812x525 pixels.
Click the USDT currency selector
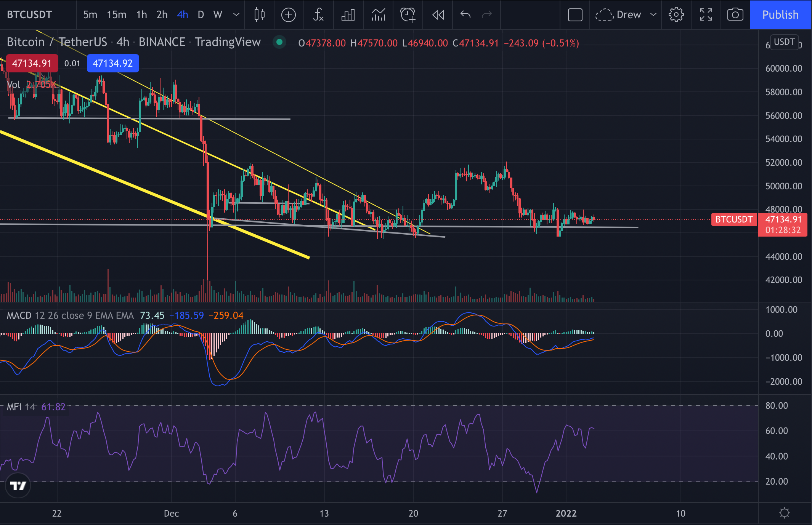coord(784,42)
